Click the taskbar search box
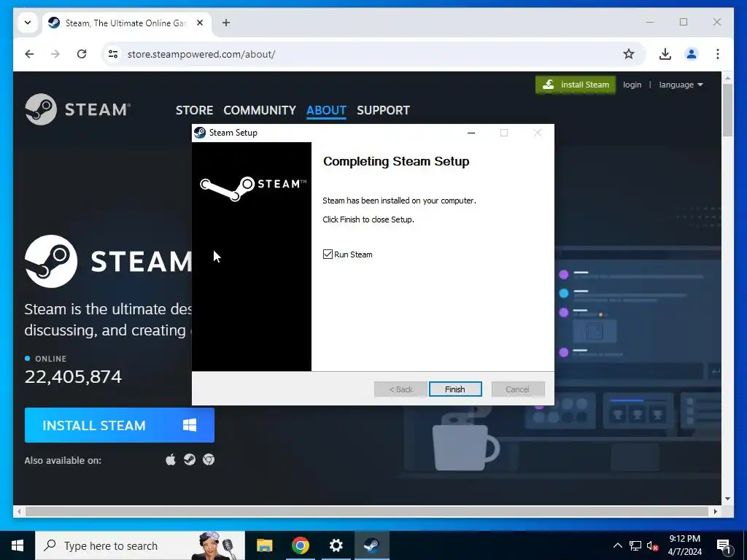This screenshot has height=560, width=747. click(140, 545)
